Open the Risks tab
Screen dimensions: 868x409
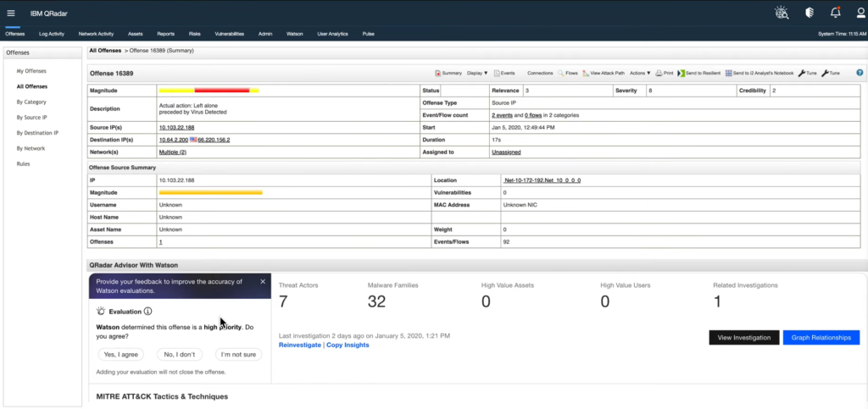[194, 34]
